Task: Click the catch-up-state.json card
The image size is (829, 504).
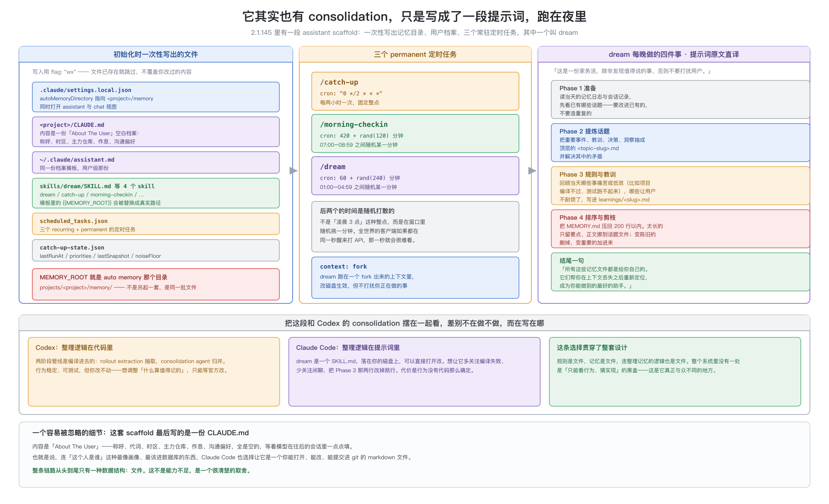Action: 156,250
